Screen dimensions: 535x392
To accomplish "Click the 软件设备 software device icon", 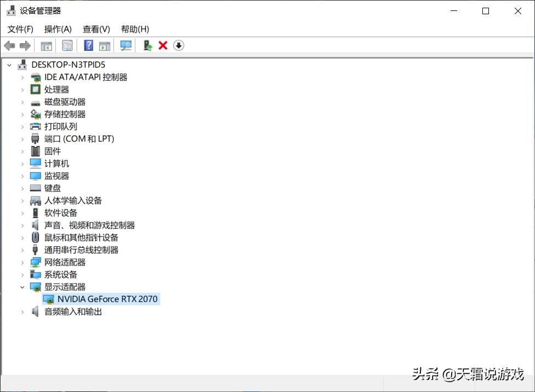I will 36,213.
